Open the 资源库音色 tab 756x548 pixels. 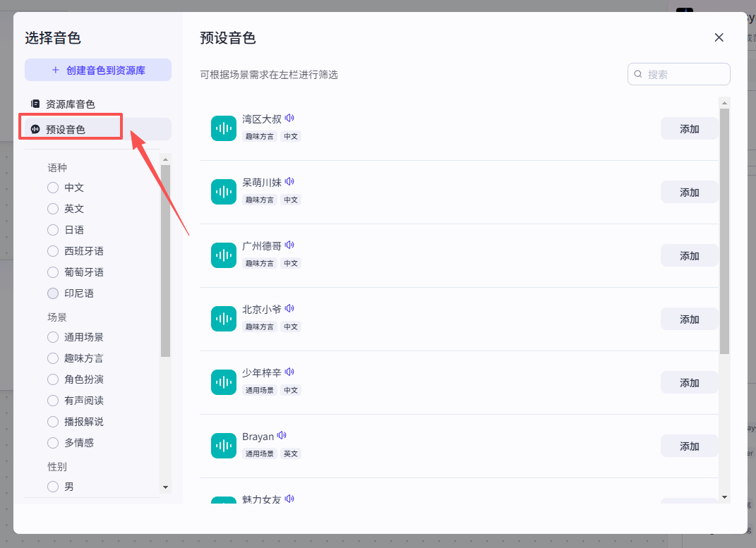(x=70, y=104)
